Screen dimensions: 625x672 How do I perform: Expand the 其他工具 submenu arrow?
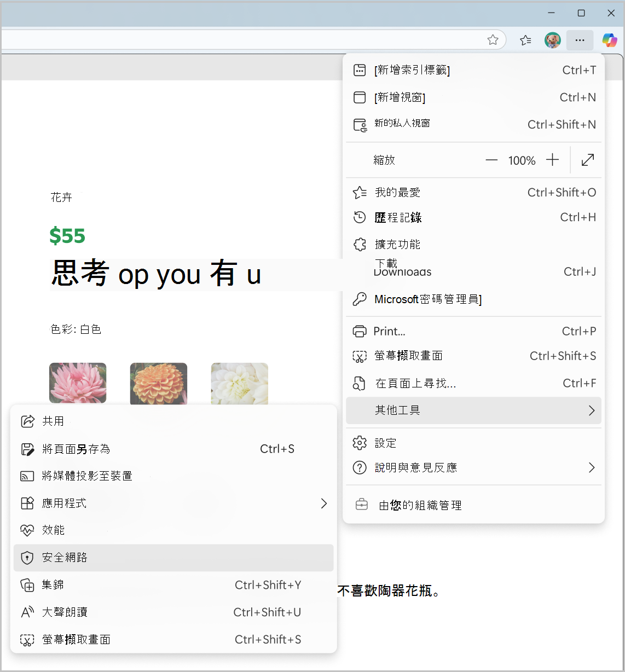click(591, 410)
